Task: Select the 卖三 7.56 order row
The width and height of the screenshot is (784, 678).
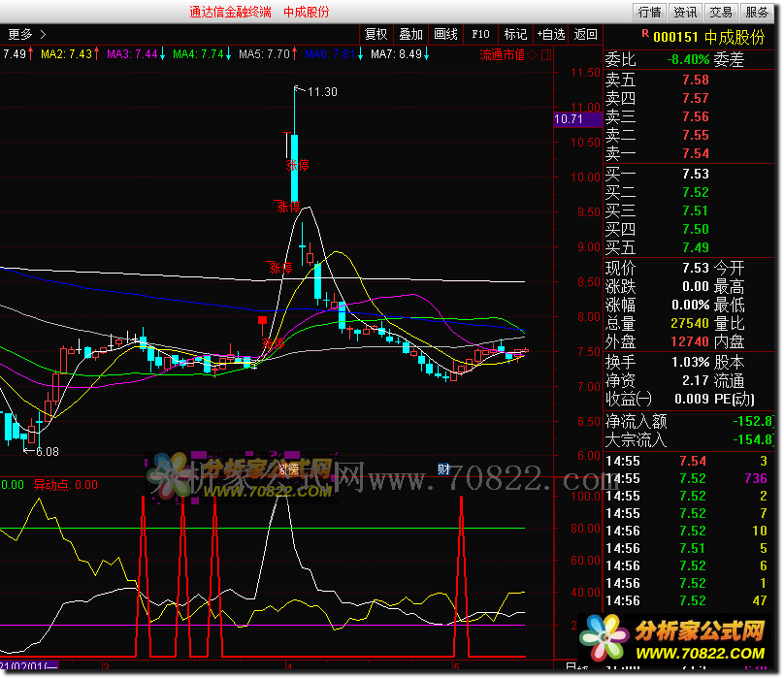Action: click(690, 117)
